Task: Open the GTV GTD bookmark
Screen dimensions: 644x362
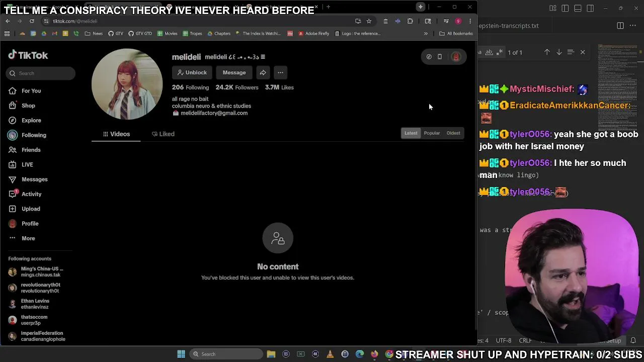Action: pos(140,34)
